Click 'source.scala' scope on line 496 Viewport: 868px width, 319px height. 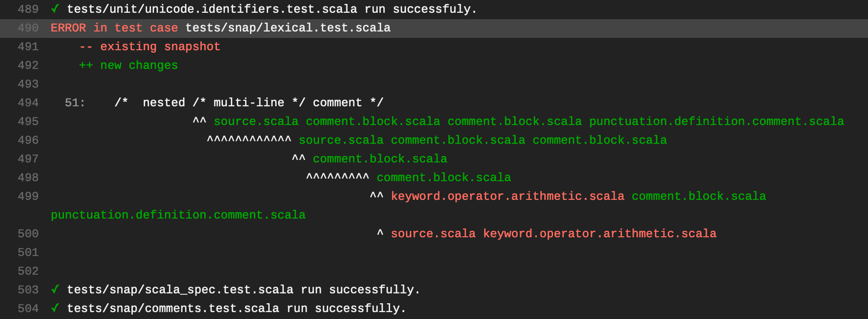point(341,140)
